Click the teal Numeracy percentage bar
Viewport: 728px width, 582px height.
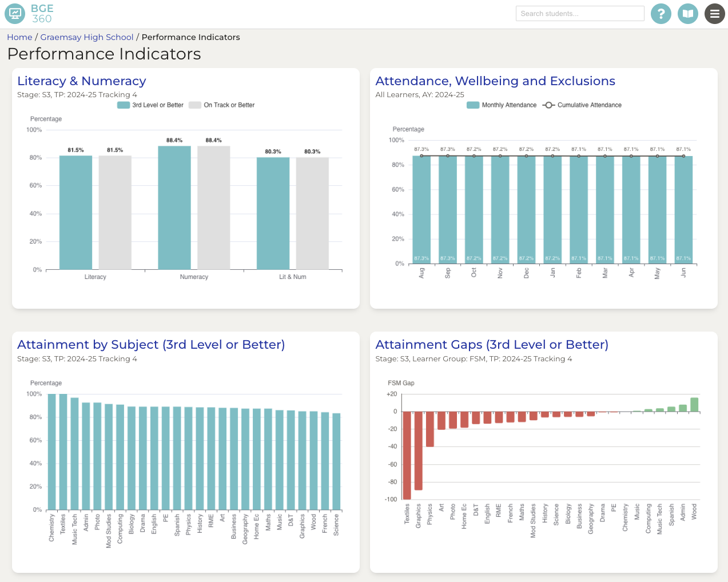coord(174,206)
